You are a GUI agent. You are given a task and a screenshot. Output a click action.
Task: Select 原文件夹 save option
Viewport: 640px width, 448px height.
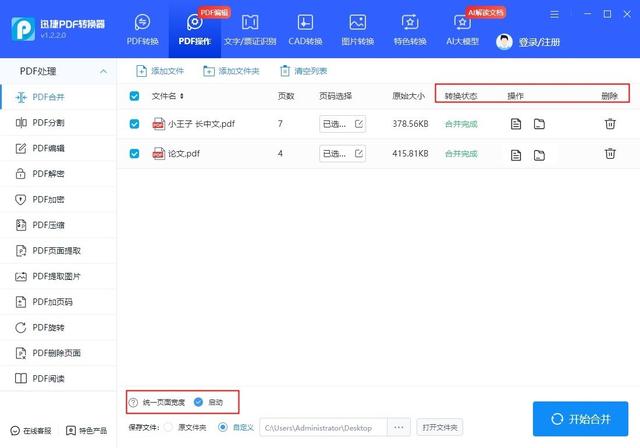click(168, 427)
